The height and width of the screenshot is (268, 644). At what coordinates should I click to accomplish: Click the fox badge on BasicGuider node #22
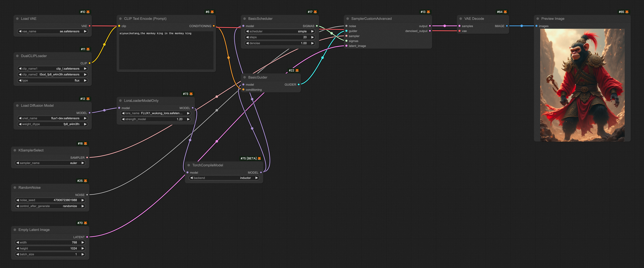[297, 71]
